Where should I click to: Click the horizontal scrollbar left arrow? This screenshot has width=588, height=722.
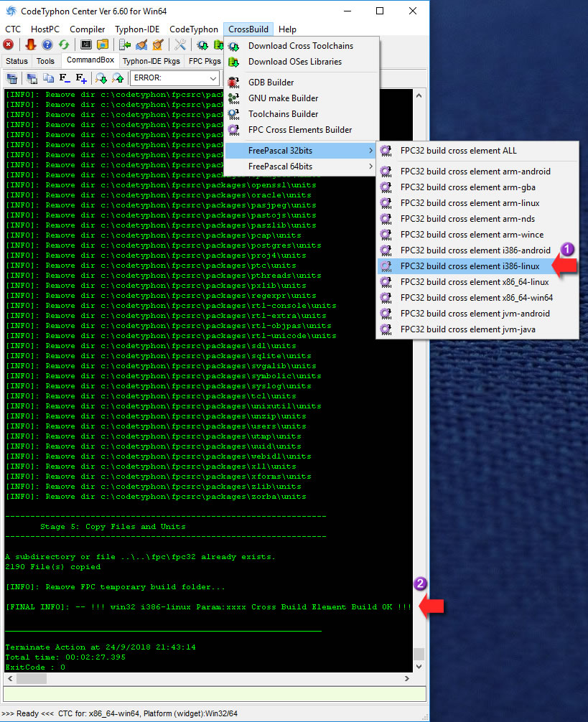[10, 678]
